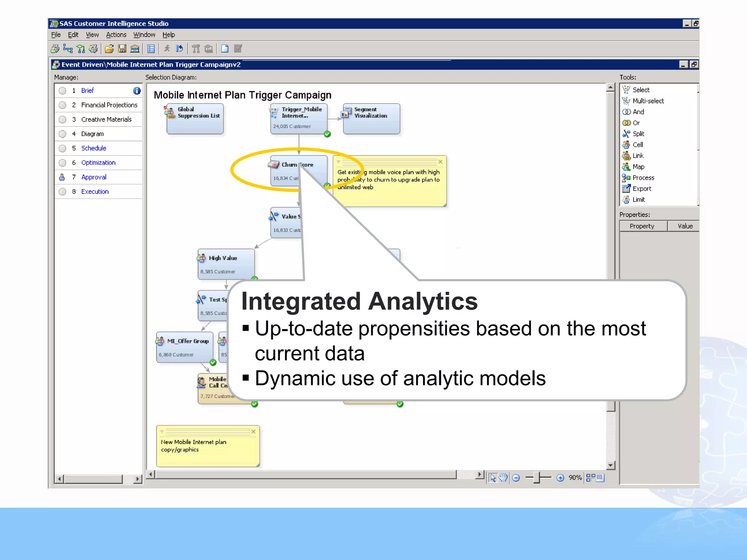The image size is (747, 560).
Task: Click the blue tree structure toolbar icon
Action: (x=68, y=48)
